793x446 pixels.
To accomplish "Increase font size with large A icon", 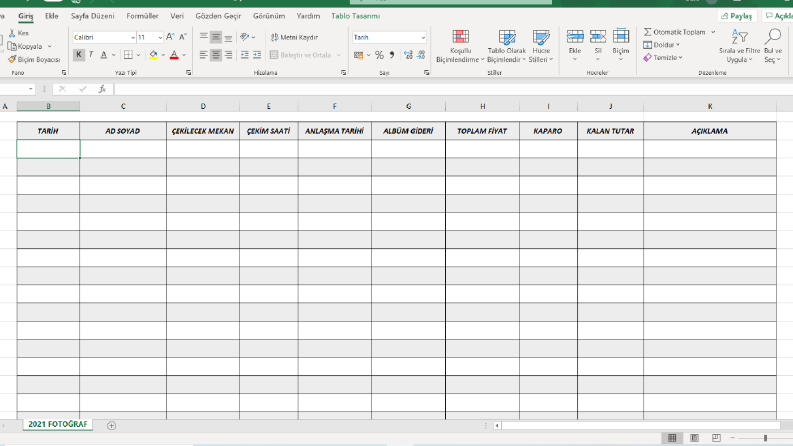I will pyautogui.click(x=170, y=37).
